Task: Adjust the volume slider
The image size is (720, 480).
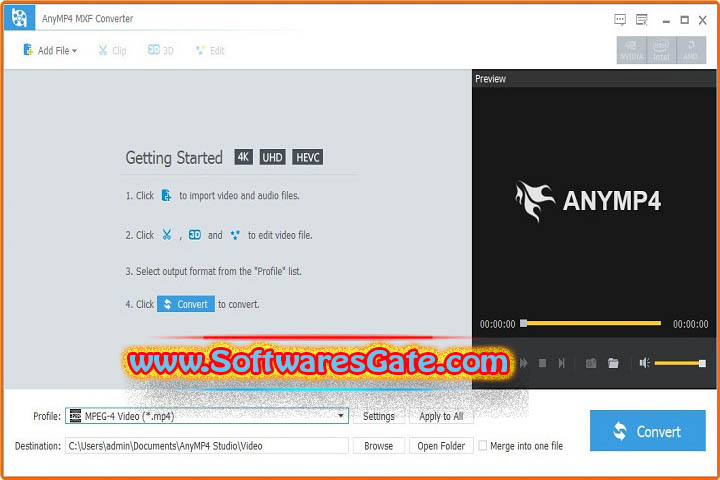Action: coord(680,363)
